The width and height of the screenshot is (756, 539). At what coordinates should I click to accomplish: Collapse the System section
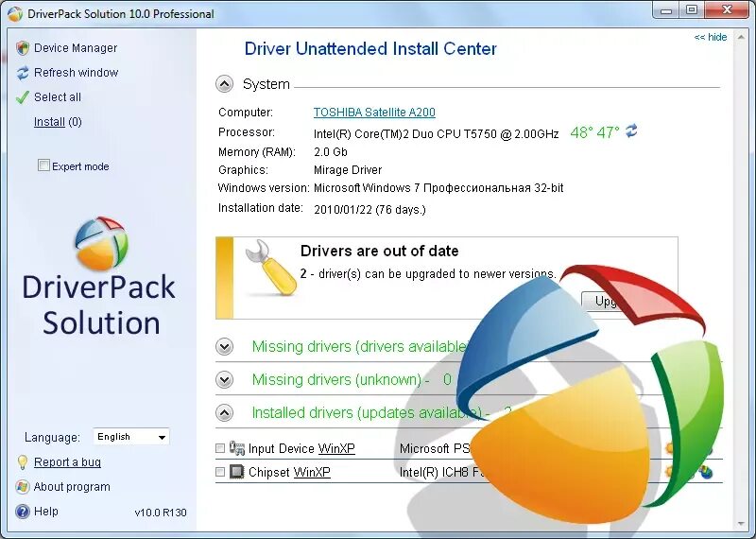pyautogui.click(x=224, y=84)
